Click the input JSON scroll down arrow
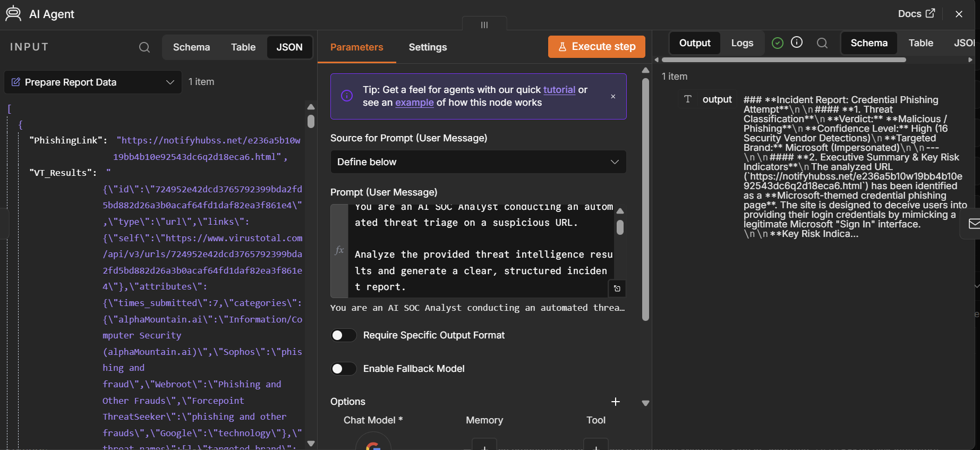 (311, 443)
